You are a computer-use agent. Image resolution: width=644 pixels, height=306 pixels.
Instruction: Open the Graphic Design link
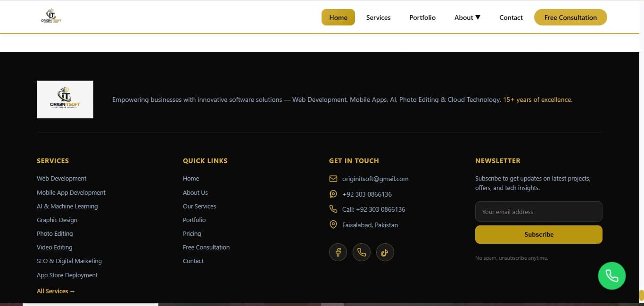[x=57, y=220]
